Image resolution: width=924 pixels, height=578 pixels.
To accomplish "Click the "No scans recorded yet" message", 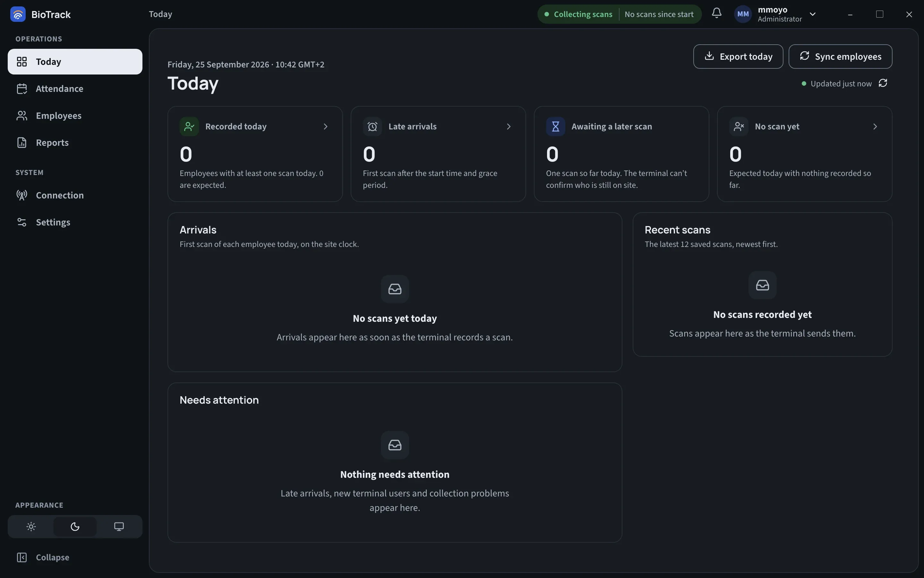I will coord(763,315).
